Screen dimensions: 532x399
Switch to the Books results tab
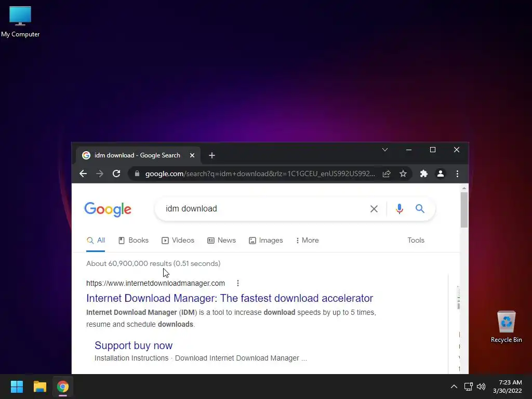click(134, 240)
